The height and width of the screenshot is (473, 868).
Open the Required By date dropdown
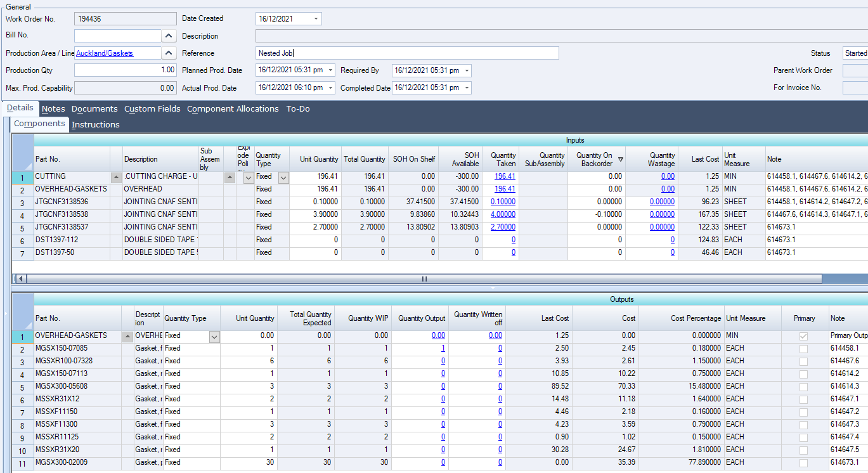point(466,71)
